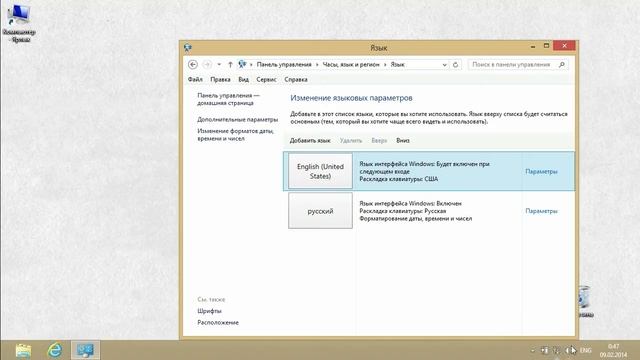The width and height of the screenshot is (640, 360).
Task: Click the Recycle Bin desktop icon
Action: click(x=585, y=301)
